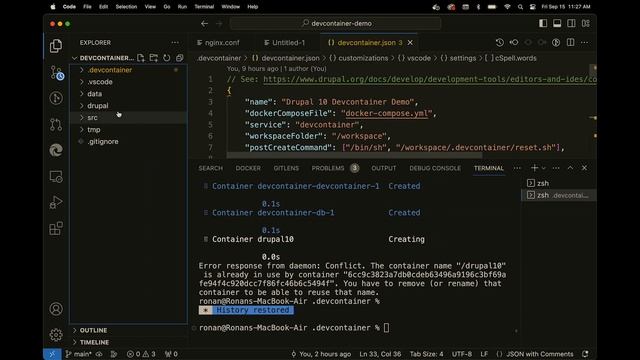Viewport: 640px width, 360px height.
Task: Split the editor right
Action: click(571, 42)
